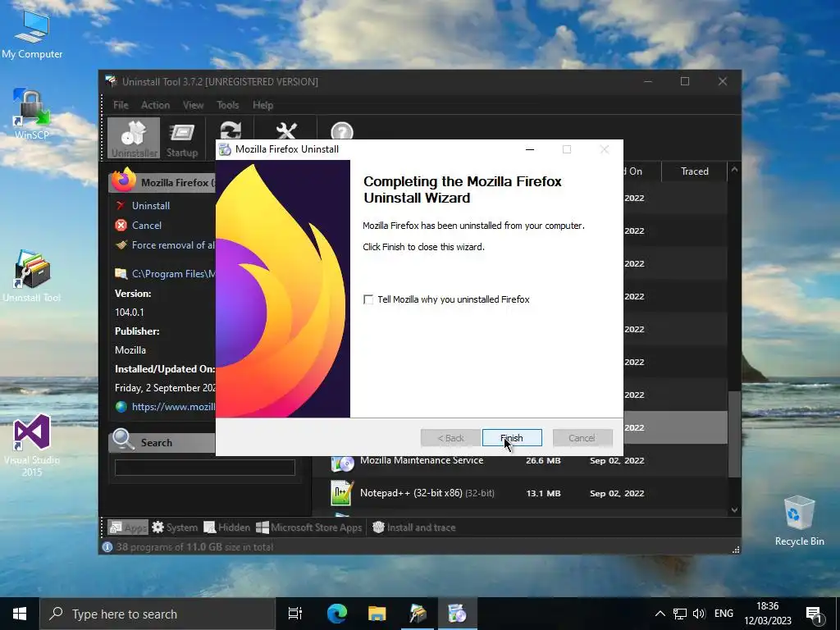Select the Mozilla Maintenance Service row
This screenshot has width=840, height=630.
pyautogui.click(x=519, y=461)
